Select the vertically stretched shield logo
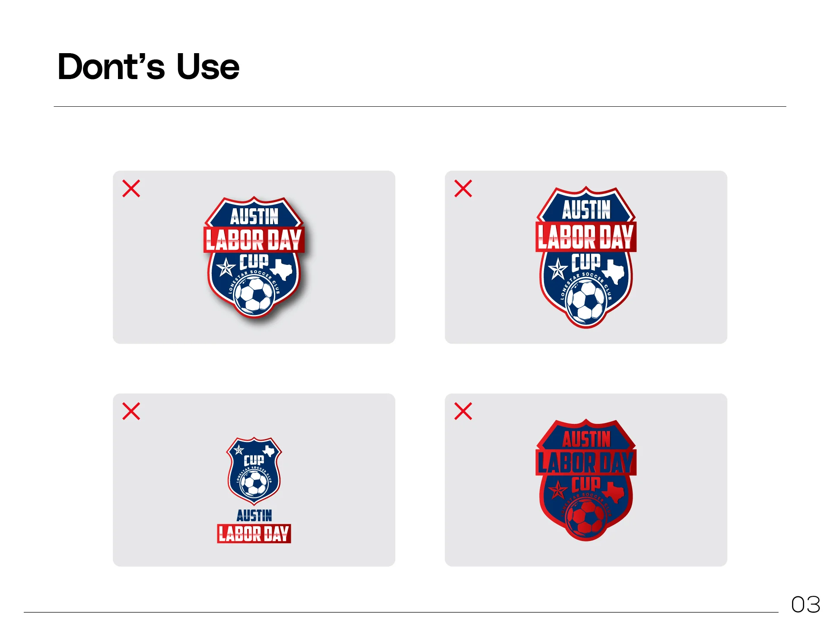This screenshot has width=840, height=630. [586, 257]
